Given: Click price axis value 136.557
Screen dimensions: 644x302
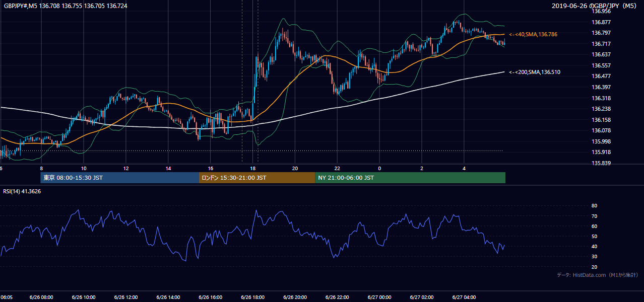Looking at the screenshot, I should [601, 65].
